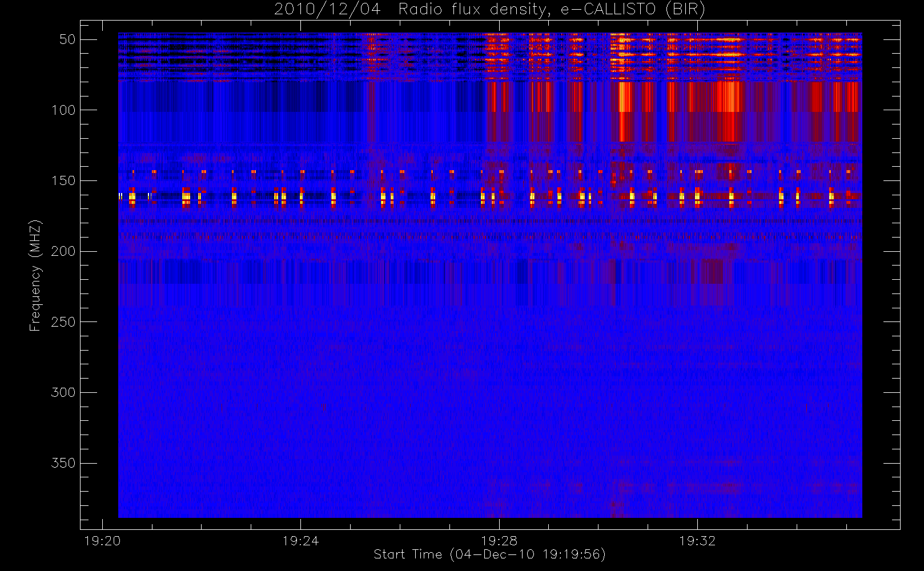
Task: Click the 350 frequency tick label
Action: (63, 463)
